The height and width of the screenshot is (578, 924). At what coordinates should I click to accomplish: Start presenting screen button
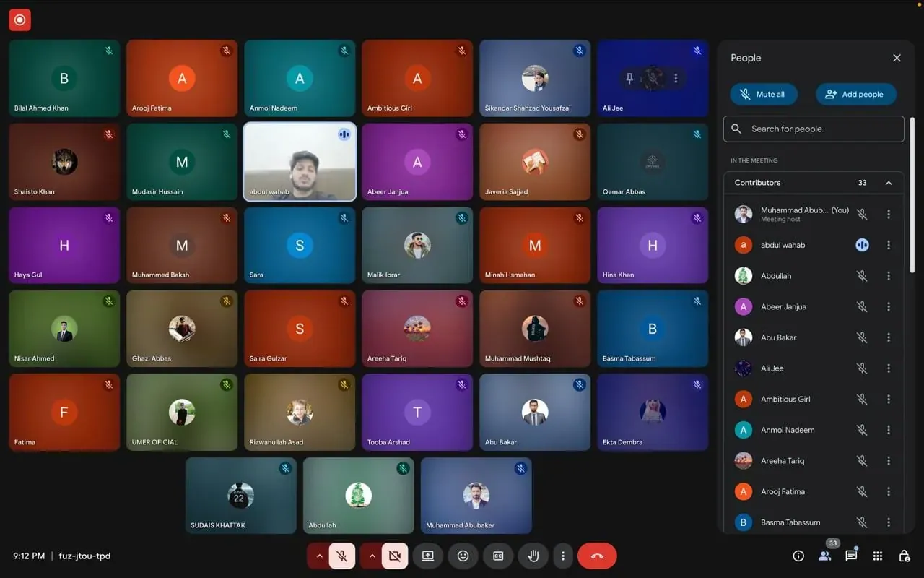pyautogui.click(x=428, y=556)
